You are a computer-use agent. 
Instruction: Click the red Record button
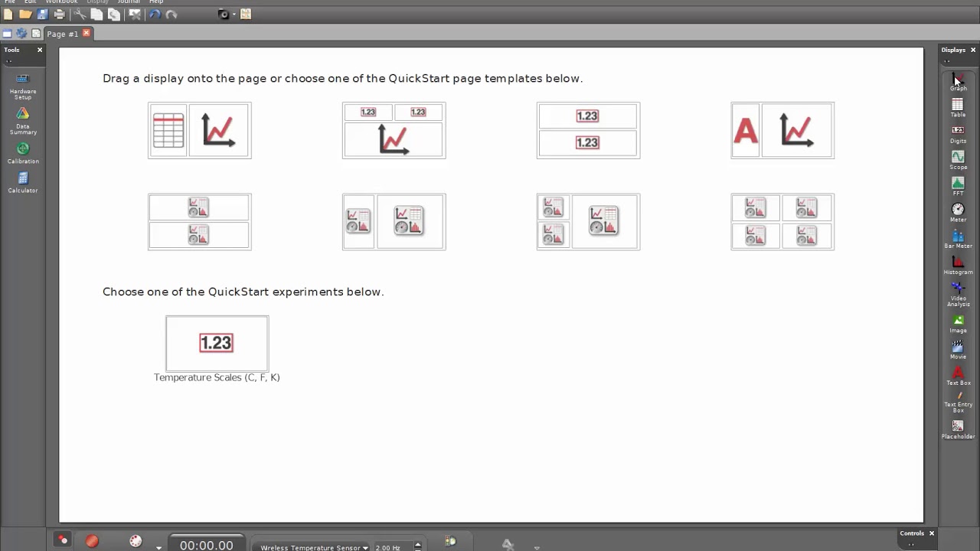pyautogui.click(x=92, y=541)
